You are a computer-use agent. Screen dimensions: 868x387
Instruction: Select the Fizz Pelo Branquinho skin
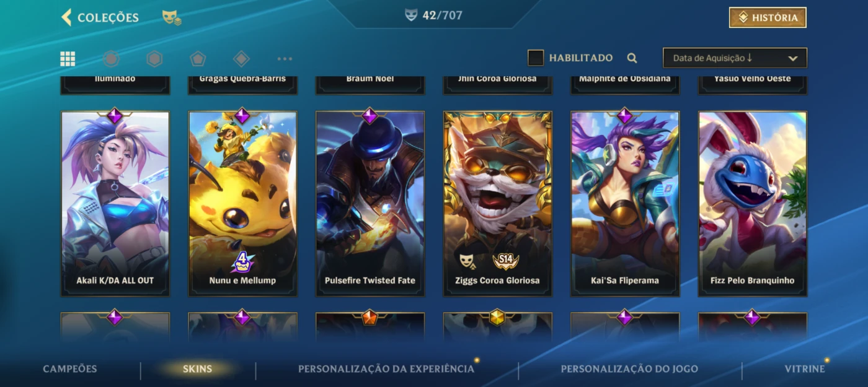(753, 203)
